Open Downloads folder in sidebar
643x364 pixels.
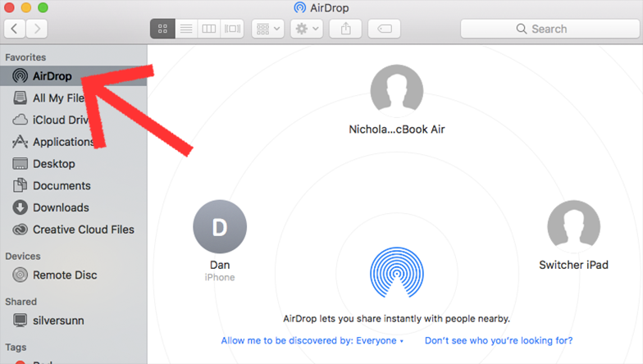tap(61, 207)
